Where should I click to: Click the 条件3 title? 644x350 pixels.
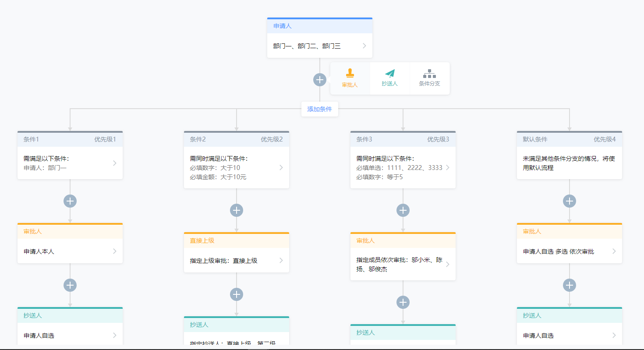pos(364,139)
